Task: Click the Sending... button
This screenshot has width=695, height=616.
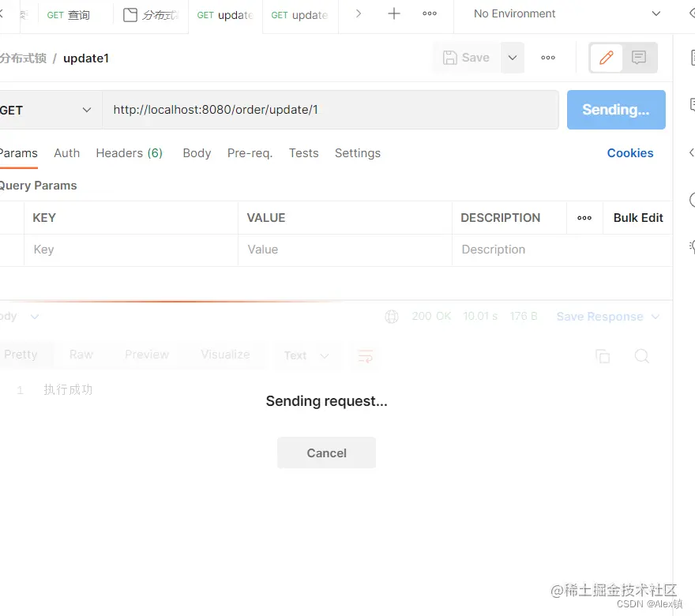Action: pos(616,110)
